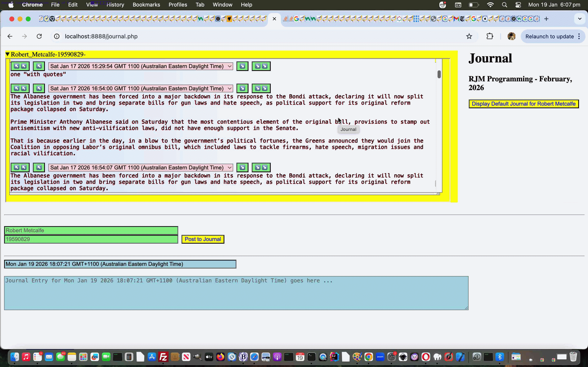Click Post to Journal button
The image size is (588, 367).
pyautogui.click(x=203, y=239)
